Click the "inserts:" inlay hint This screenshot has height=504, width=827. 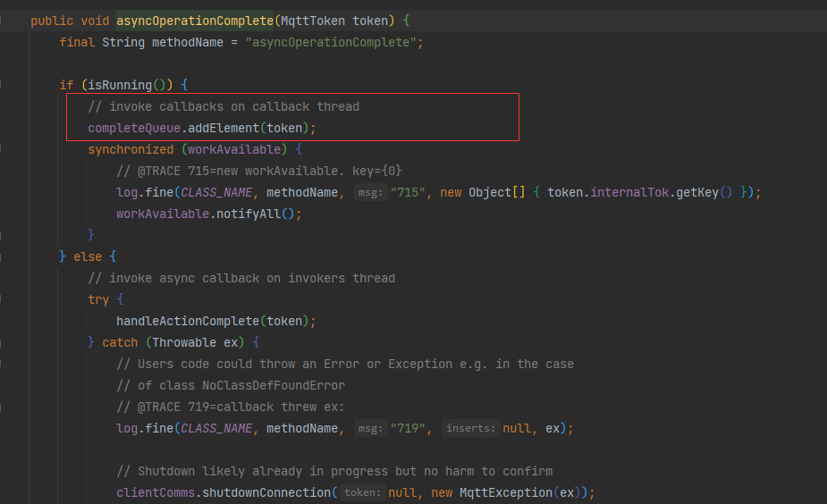click(x=471, y=429)
